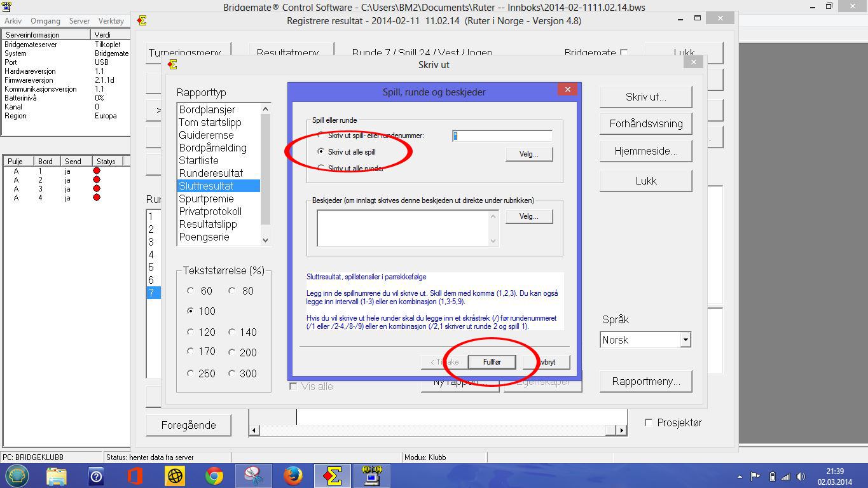The width and height of the screenshot is (868, 488).
Task: Open the Server menu
Action: click(x=79, y=21)
